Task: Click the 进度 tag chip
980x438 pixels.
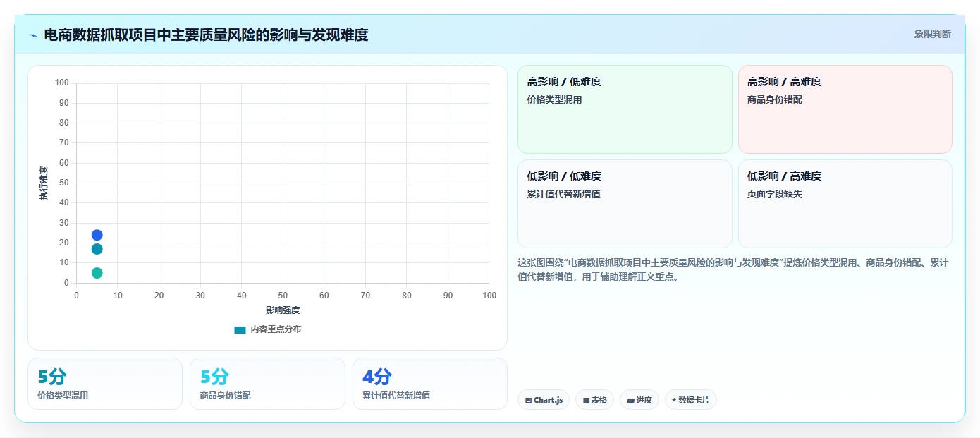Action: pos(639,400)
